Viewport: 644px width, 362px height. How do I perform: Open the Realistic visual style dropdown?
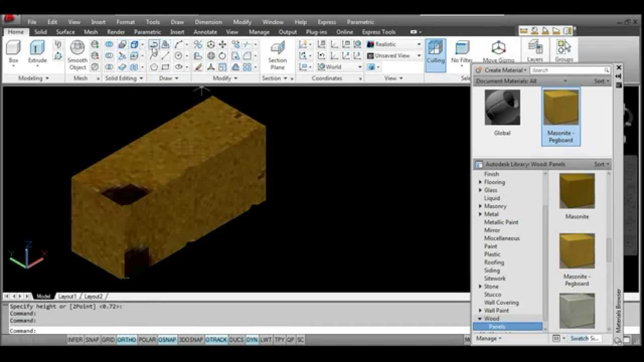coord(394,44)
